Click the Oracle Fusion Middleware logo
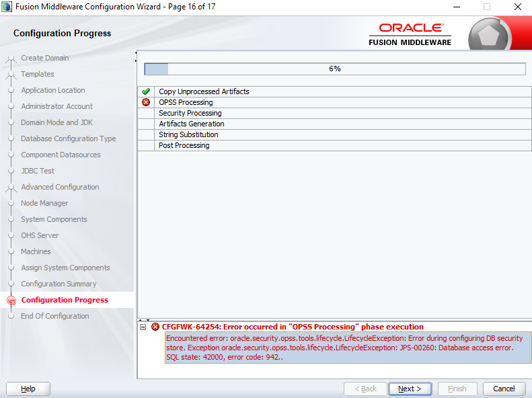Screen dimensions: 532x398 [x=410, y=34]
